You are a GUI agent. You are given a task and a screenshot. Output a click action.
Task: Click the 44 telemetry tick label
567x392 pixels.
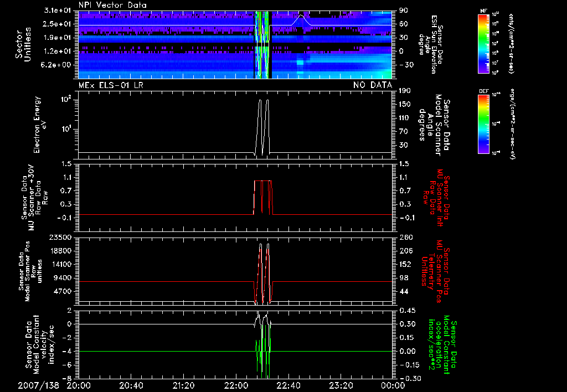click(x=403, y=291)
